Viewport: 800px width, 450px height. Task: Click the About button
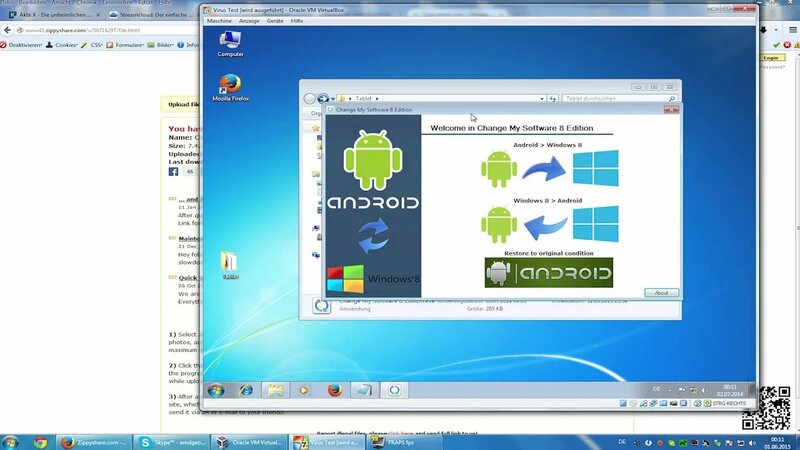coord(661,293)
